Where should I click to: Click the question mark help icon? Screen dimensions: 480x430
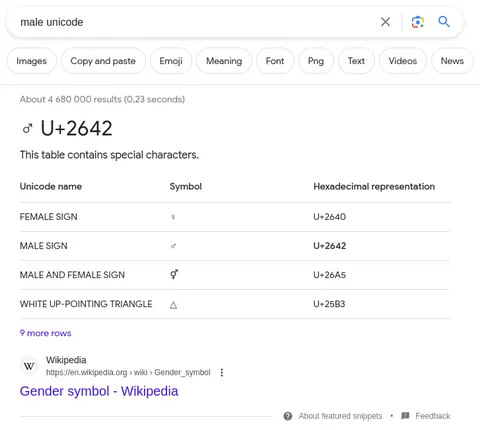[288, 416]
